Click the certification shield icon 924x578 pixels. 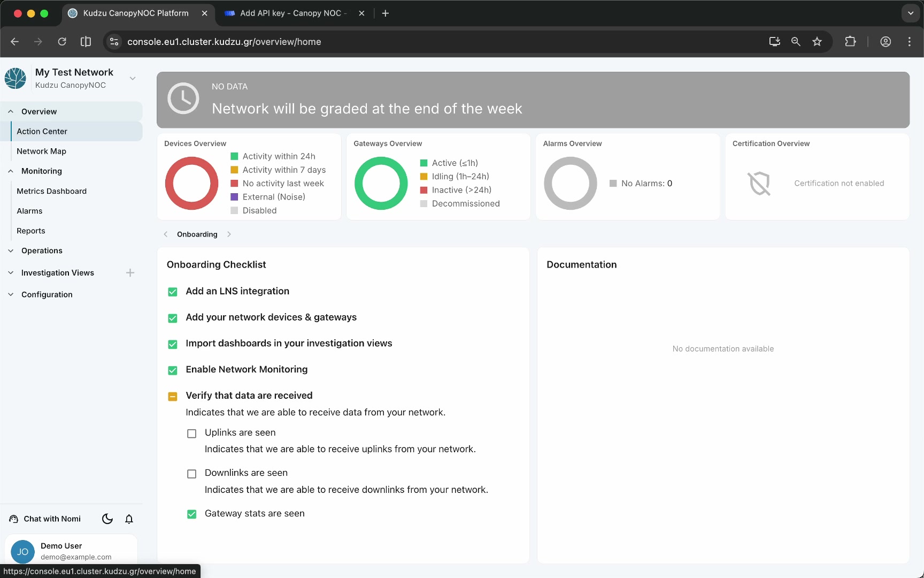759,183
